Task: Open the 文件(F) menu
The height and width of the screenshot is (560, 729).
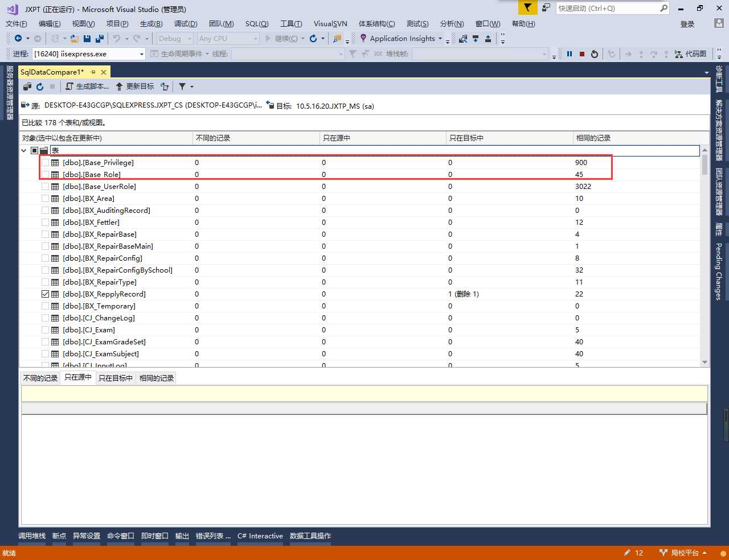Action: pyautogui.click(x=17, y=23)
